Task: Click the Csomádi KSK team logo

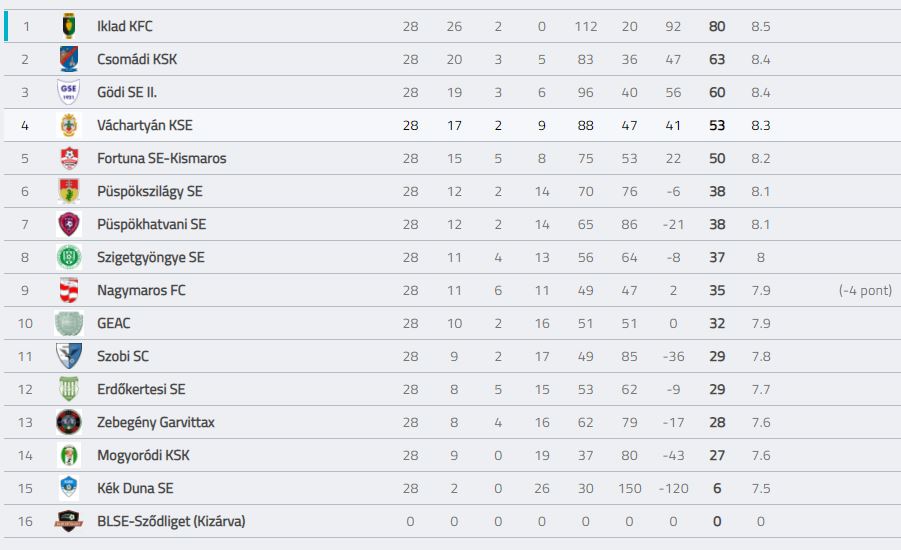Action: pyautogui.click(x=69, y=59)
